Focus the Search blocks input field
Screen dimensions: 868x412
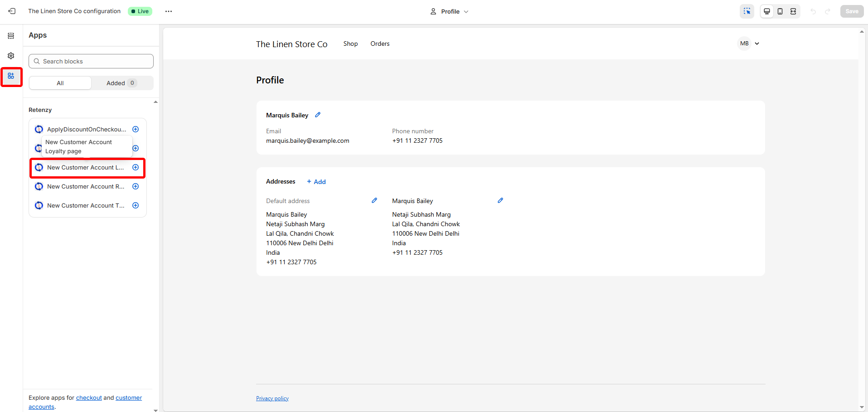tap(91, 61)
